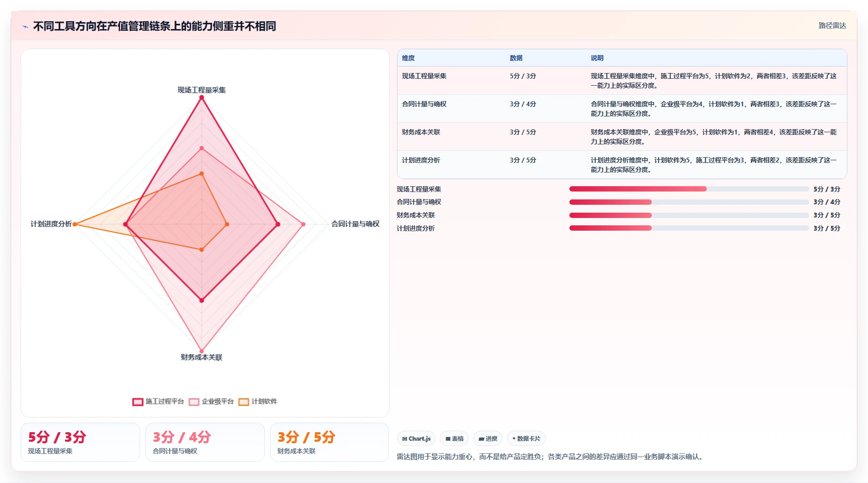Click the description text of the 财务成本关联 row
The width and height of the screenshot is (868, 483).
714,137
